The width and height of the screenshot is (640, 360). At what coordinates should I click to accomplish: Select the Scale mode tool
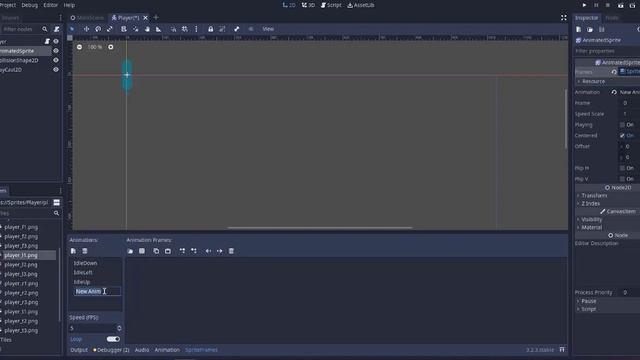(x=109, y=29)
